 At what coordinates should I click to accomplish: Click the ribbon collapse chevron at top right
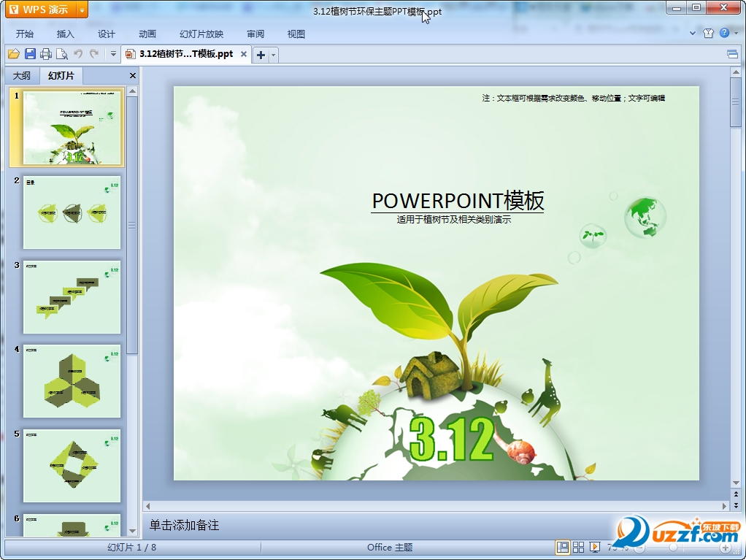(x=693, y=34)
